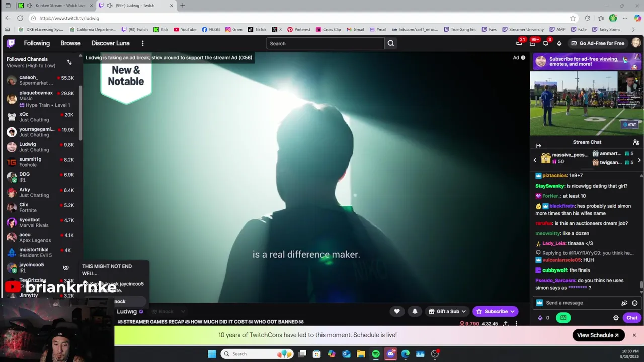Show next gift leaderboard entry with right chevron
Screen dimensions: 644x362
639,160
